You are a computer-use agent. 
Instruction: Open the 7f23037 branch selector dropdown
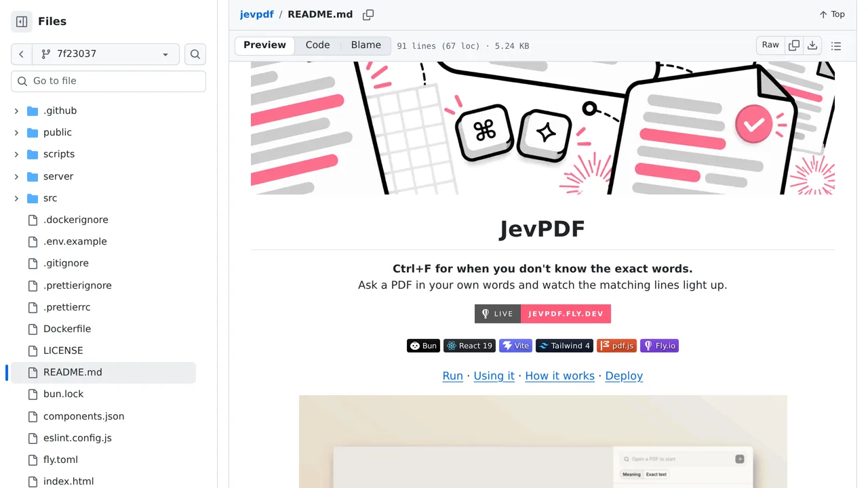tap(106, 54)
